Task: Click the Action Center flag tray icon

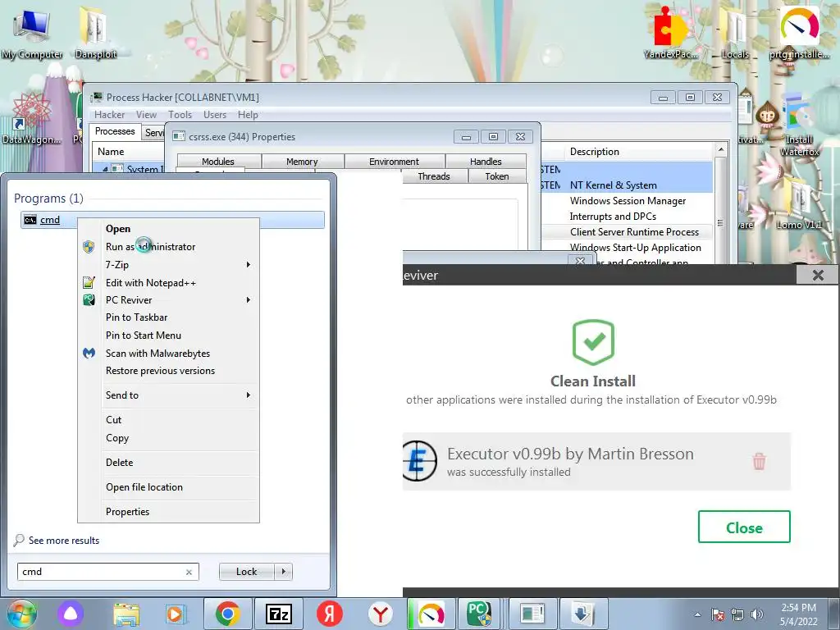Action: click(x=717, y=614)
